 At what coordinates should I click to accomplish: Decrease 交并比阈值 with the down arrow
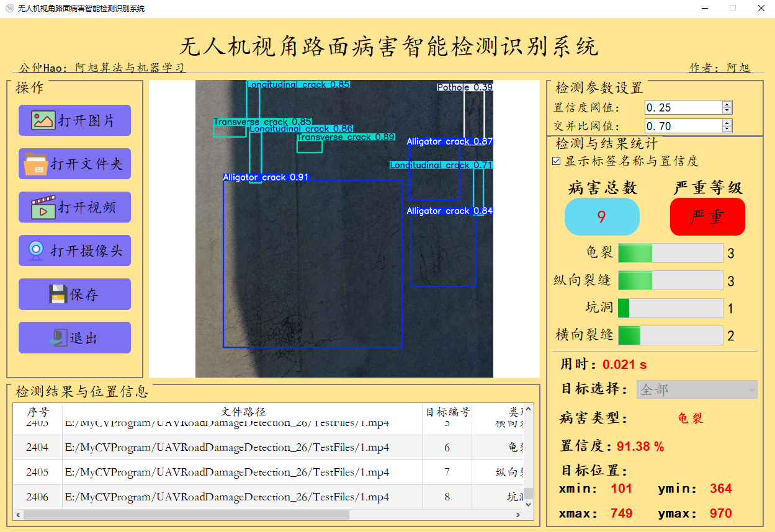pyautogui.click(x=726, y=129)
